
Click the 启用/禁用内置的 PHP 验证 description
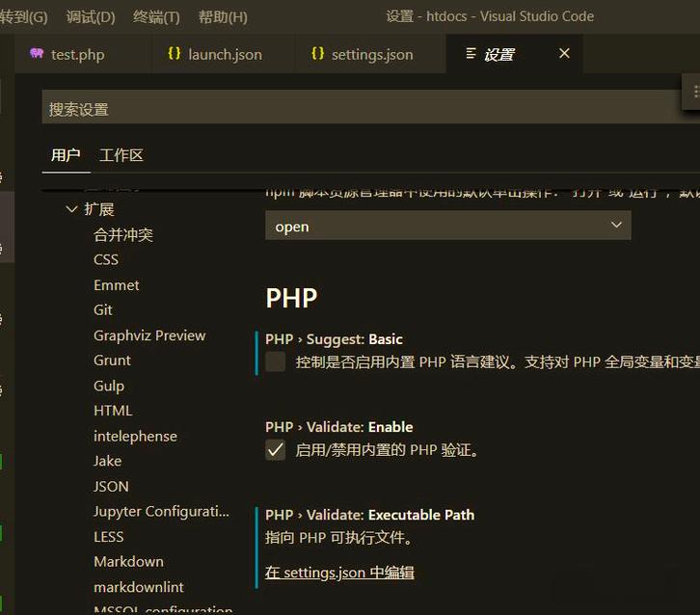point(387,450)
